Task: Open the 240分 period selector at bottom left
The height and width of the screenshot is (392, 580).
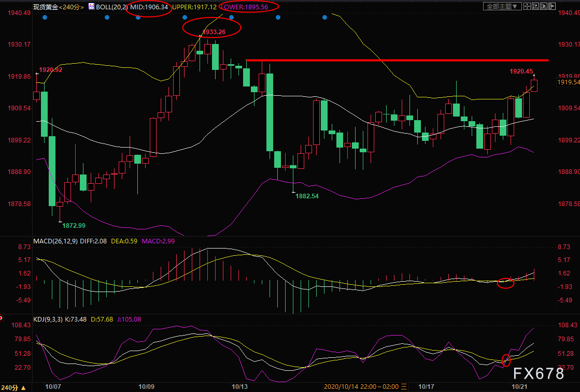Action: [13, 387]
